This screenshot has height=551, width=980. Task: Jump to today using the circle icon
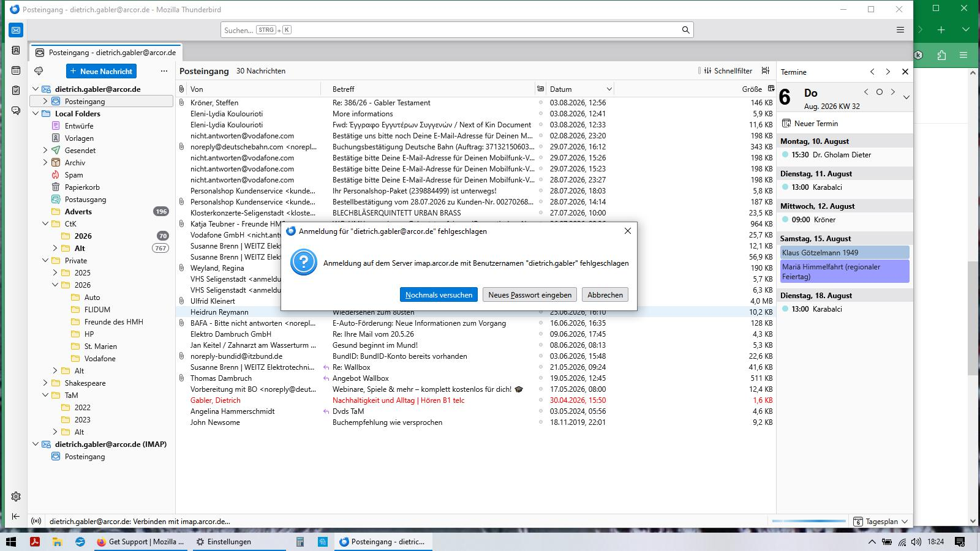coord(880,92)
